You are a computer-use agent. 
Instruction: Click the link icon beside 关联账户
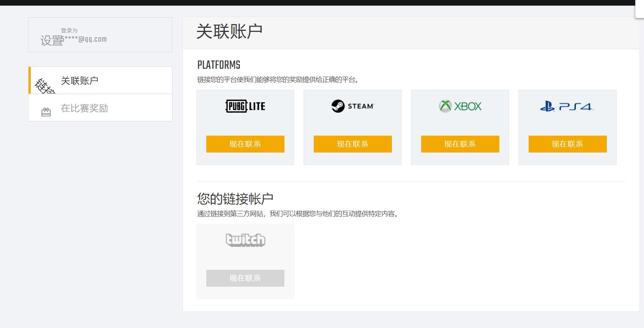[x=45, y=86]
